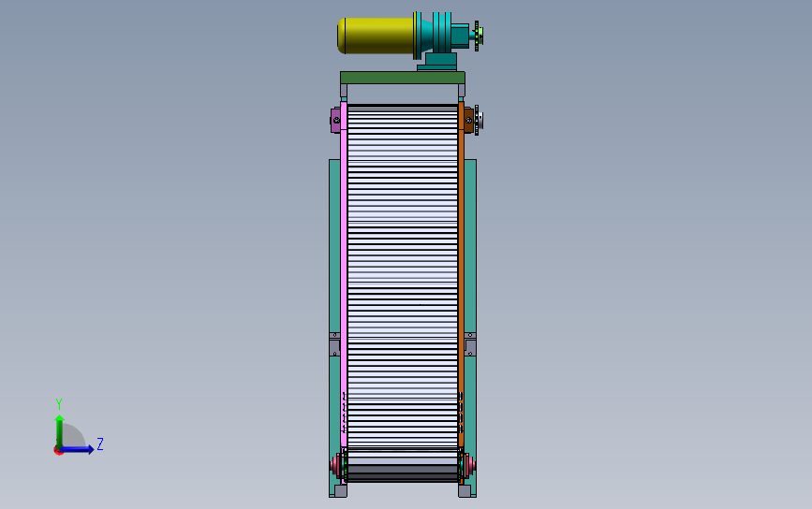Image resolution: width=812 pixels, height=509 pixels.
Task: Click the blue Z axis arrow of the triad
Action: (78, 449)
